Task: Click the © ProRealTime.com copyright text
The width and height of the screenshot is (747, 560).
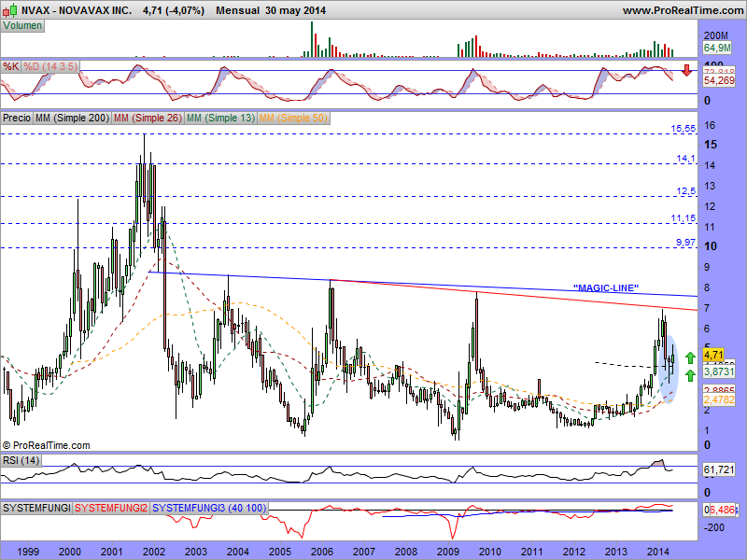Action: [46, 446]
